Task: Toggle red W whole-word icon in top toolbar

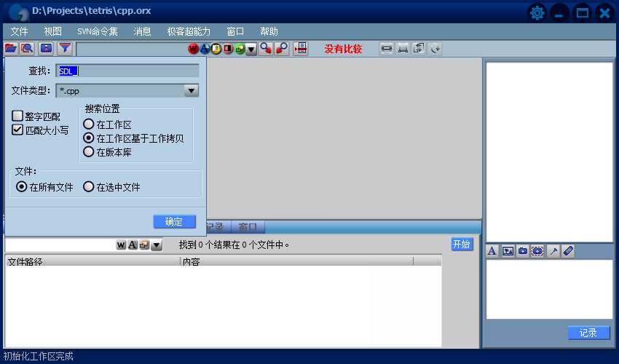Action: 193,49
